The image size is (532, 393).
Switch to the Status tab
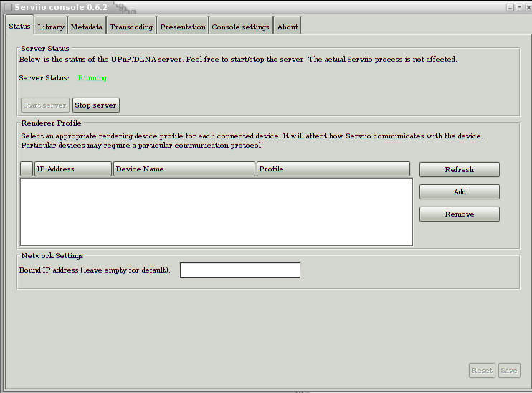[x=19, y=26]
